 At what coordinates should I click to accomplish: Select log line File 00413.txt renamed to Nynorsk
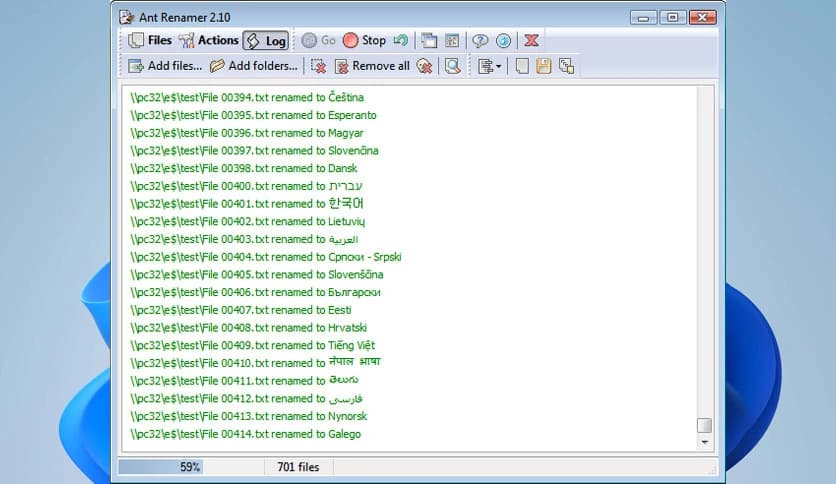pos(249,416)
